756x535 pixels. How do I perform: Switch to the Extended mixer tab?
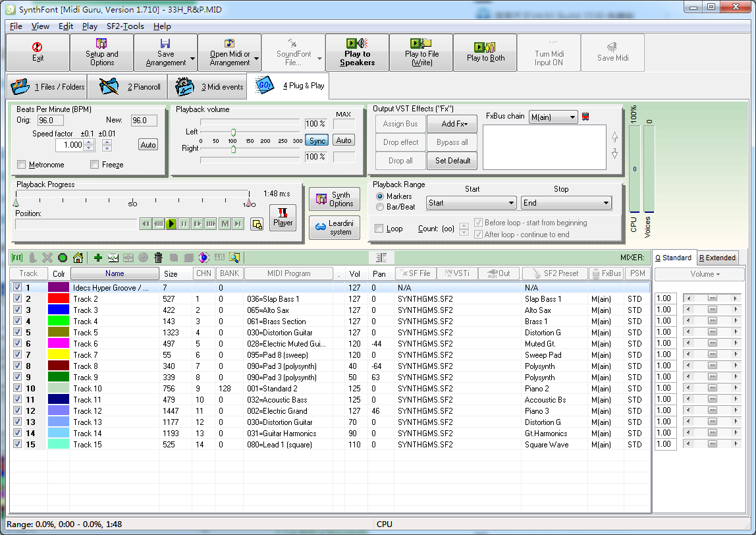(x=717, y=258)
